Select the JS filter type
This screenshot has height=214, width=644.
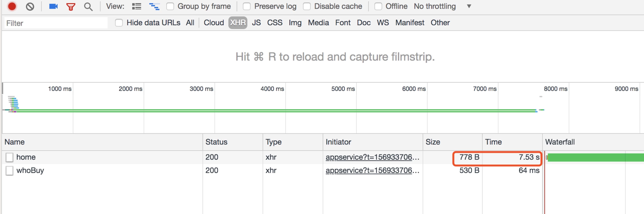(256, 23)
